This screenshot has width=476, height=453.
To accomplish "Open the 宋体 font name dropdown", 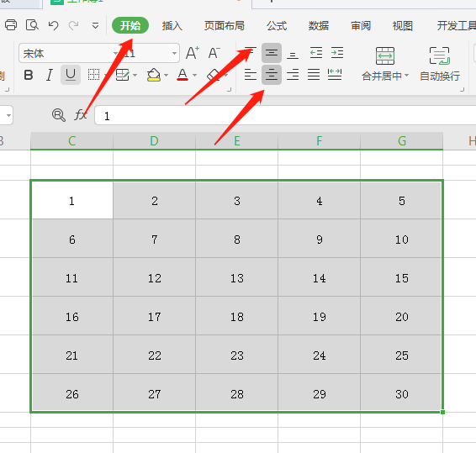I will click(x=115, y=54).
